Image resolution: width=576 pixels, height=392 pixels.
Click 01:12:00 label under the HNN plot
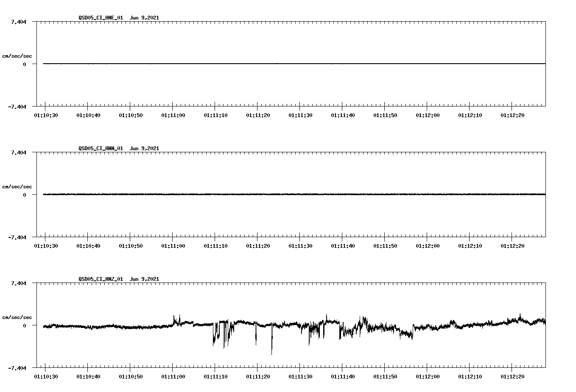tap(428, 246)
